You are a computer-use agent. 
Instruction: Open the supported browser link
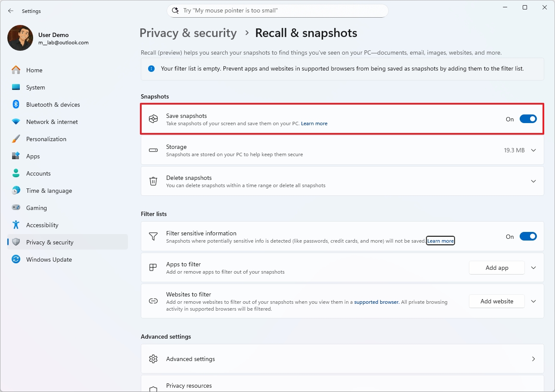coord(376,302)
